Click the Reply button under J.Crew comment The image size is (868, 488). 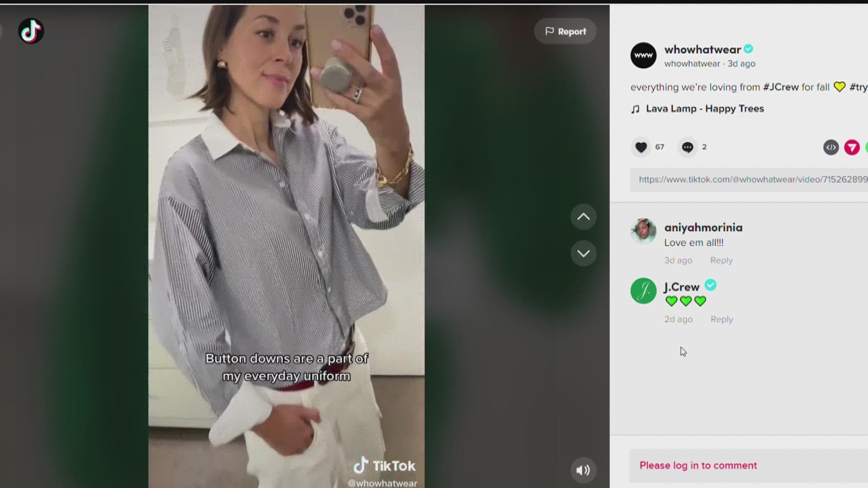coord(722,319)
